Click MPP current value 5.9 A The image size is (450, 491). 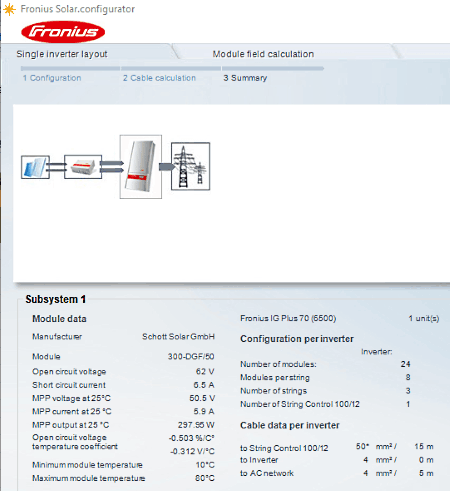coord(204,411)
